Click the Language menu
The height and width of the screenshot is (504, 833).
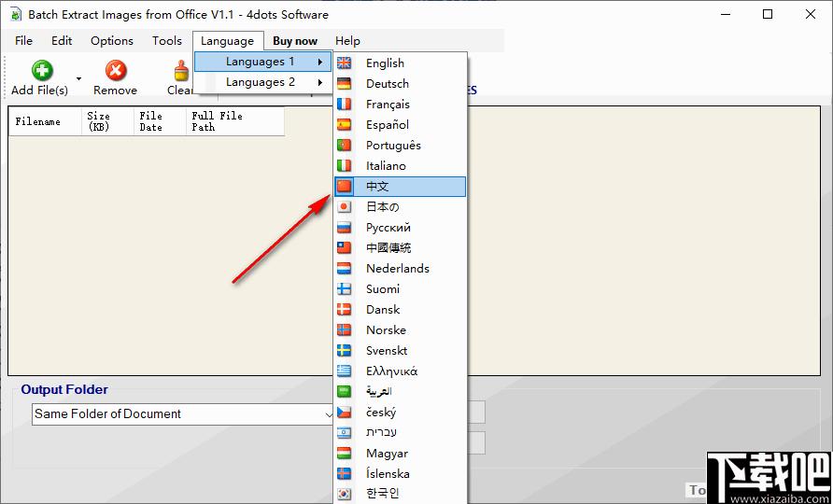(227, 41)
